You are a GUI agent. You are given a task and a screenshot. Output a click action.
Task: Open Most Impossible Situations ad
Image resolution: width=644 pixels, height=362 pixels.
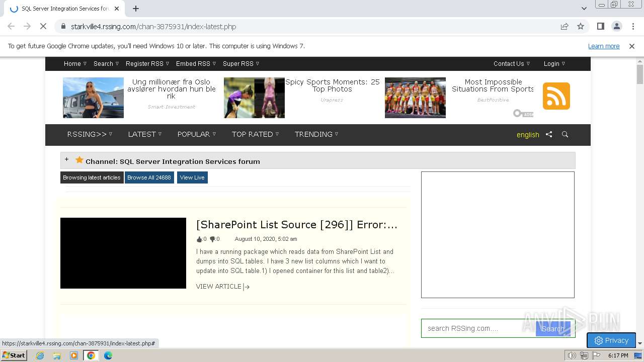493,85
